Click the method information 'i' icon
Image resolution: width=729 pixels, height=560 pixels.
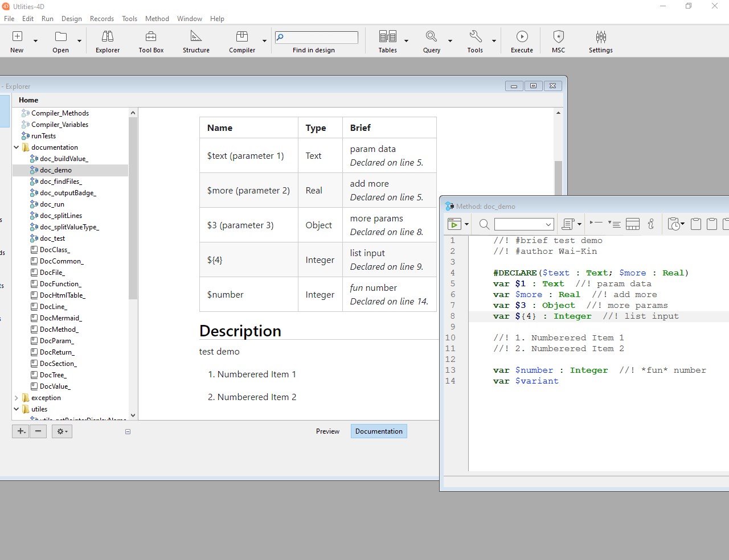coord(651,224)
